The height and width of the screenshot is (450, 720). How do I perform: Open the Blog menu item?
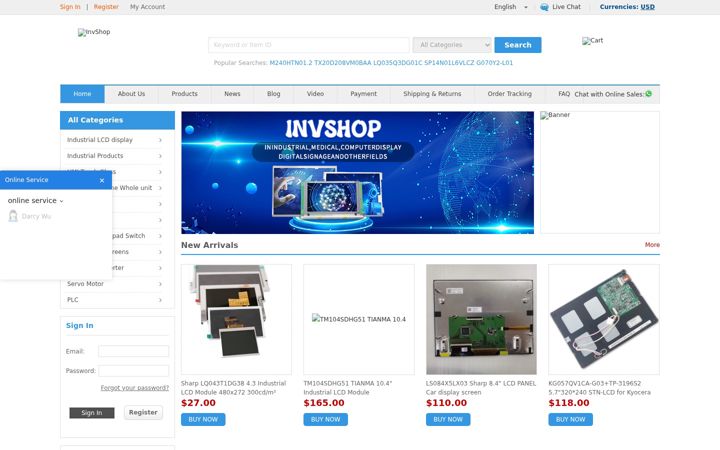coord(274,94)
